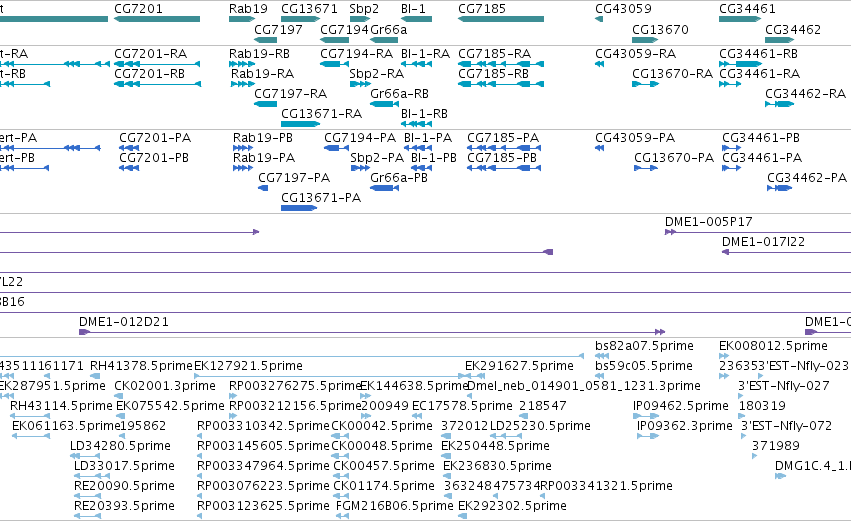Viewport: 851px width, 521px height.
Task: Click the CG7197-RA transcript label
Action: [290, 93]
